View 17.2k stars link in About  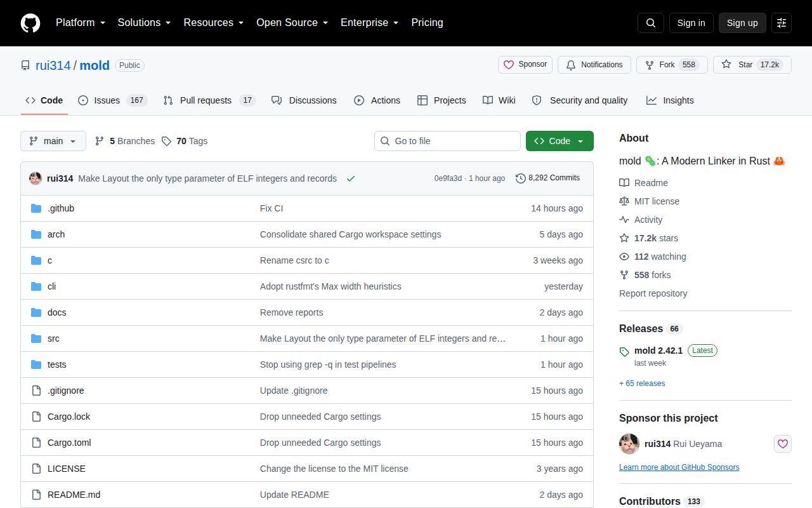[x=648, y=238]
